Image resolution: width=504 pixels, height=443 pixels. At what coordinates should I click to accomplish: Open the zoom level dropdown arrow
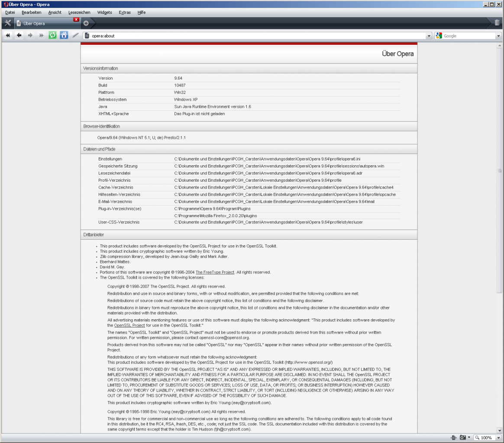(x=498, y=438)
